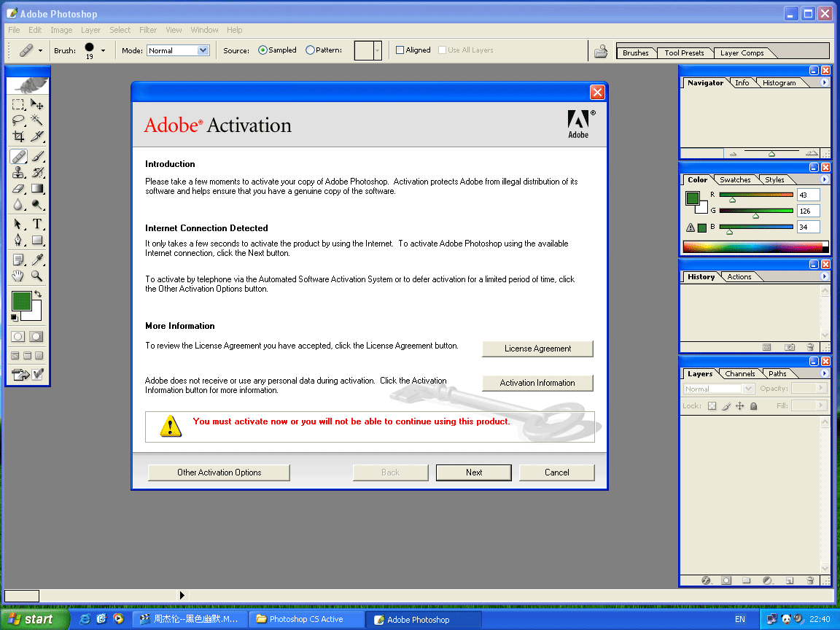Image resolution: width=840 pixels, height=630 pixels.
Task: Open layer blend mode dropdown in Layers
Action: click(x=719, y=389)
